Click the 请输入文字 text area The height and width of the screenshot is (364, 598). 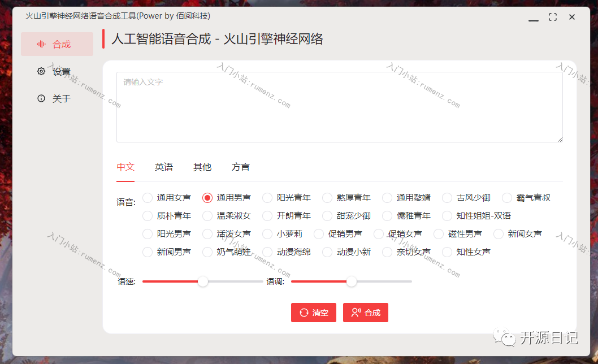coord(340,107)
